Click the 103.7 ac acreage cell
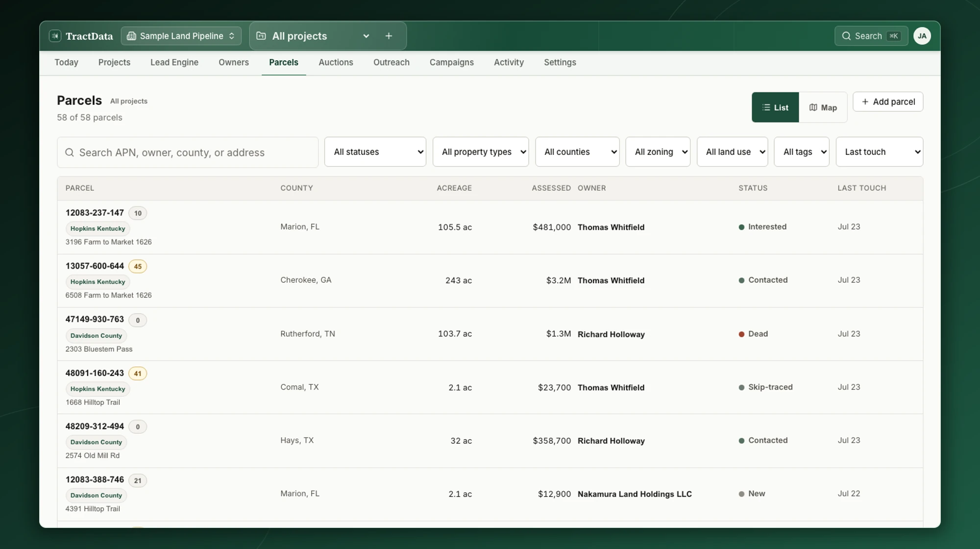Image resolution: width=980 pixels, height=549 pixels. [x=455, y=334]
